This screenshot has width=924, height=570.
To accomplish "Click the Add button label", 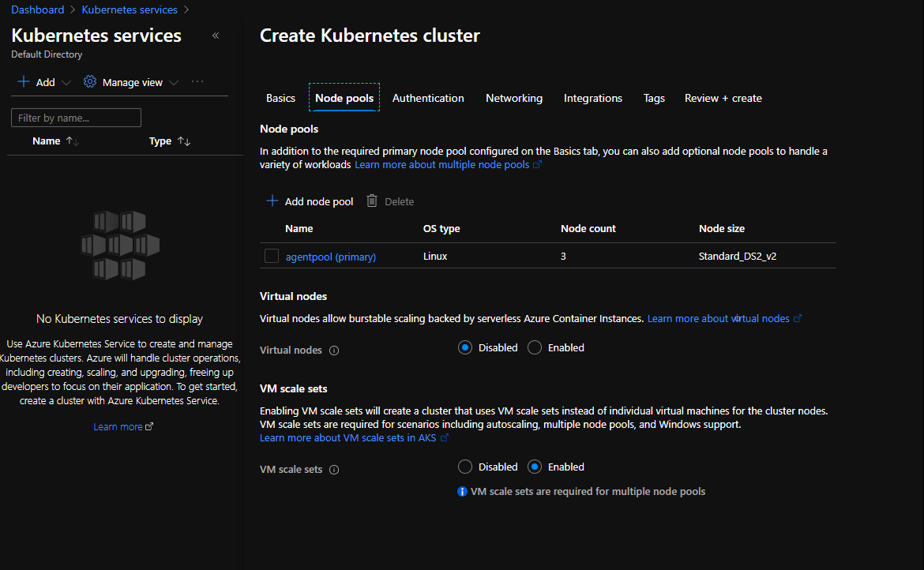I will [x=45, y=82].
